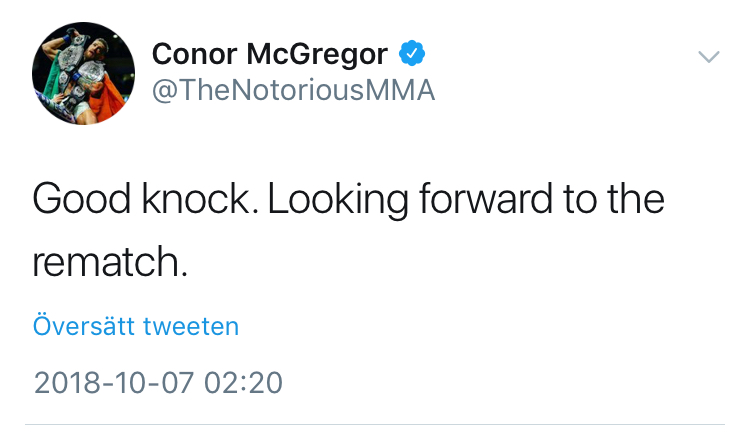Open the down arrow menu on the tweet
750x433 pixels.
point(708,56)
